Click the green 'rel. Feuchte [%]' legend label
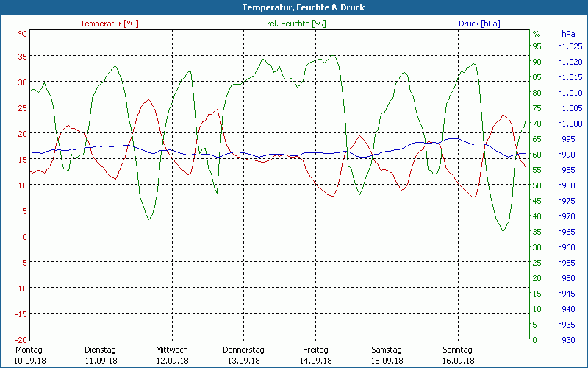The image size is (588, 368). (296, 24)
